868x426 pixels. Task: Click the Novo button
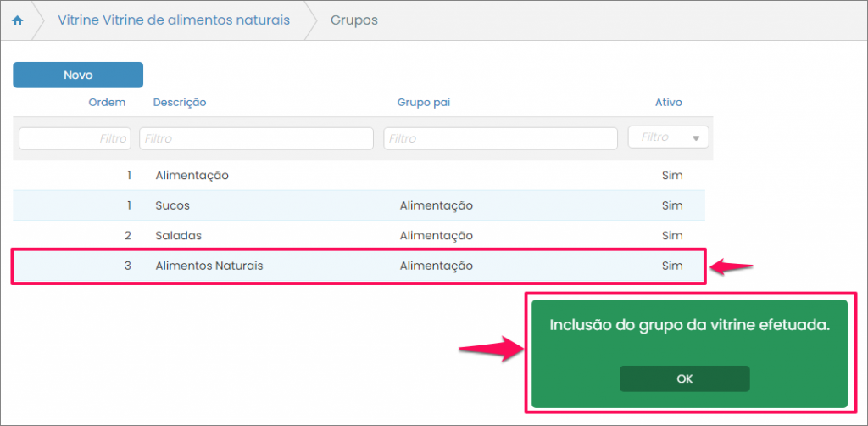tap(78, 76)
